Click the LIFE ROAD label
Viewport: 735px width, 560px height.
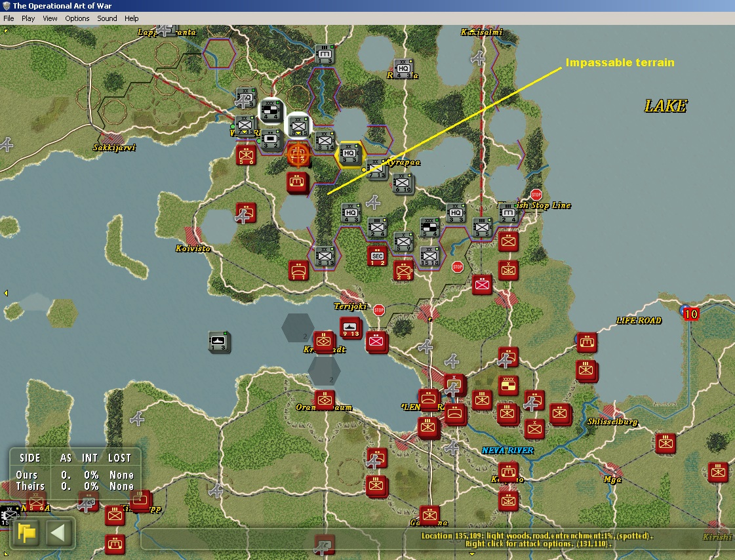[639, 321]
